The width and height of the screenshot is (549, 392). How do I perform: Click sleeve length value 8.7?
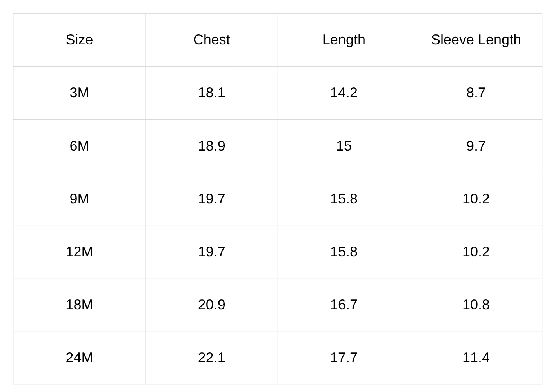click(476, 93)
